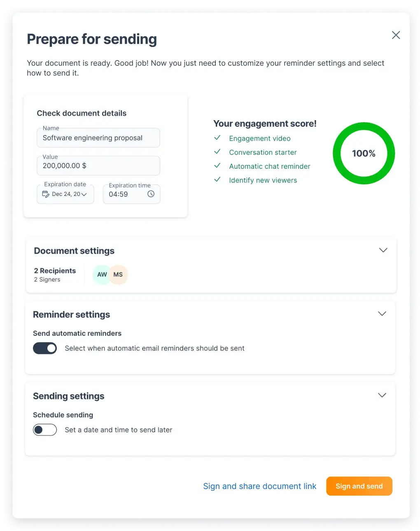Click the 100% engagement score ring
The image size is (420, 531).
pyautogui.click(x=364, y=153)
